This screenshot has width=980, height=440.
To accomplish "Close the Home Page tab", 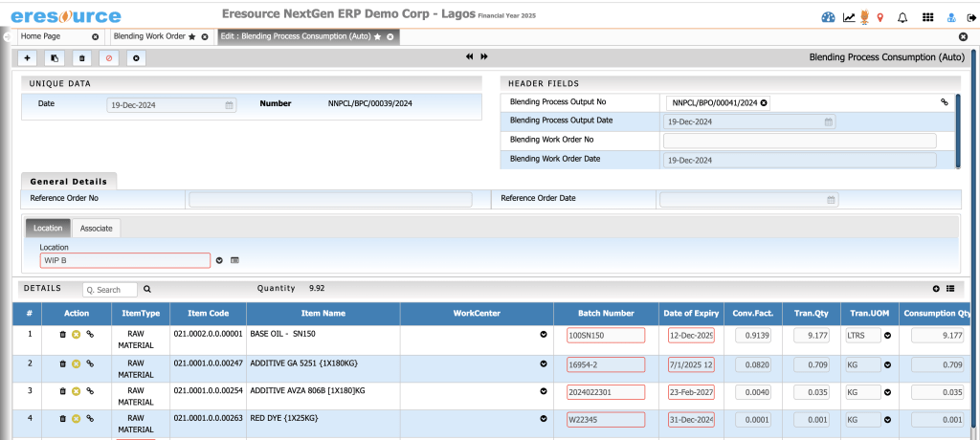I will (x=95, y=37).
